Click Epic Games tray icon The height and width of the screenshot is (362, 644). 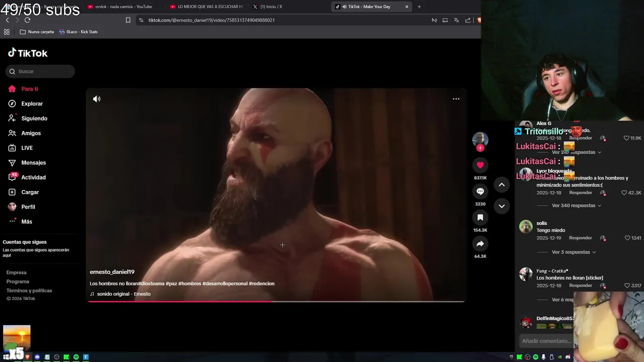[511, 357]
